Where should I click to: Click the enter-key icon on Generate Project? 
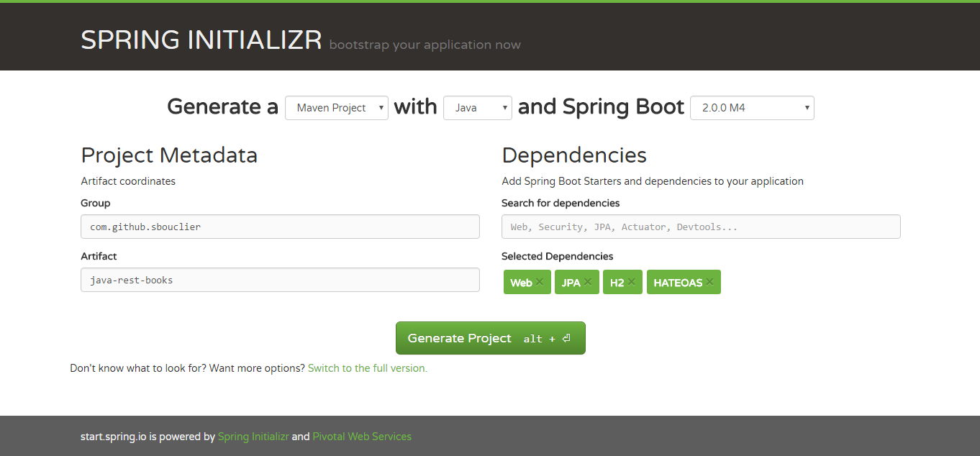pyautogui.click(x=566, y=338)
